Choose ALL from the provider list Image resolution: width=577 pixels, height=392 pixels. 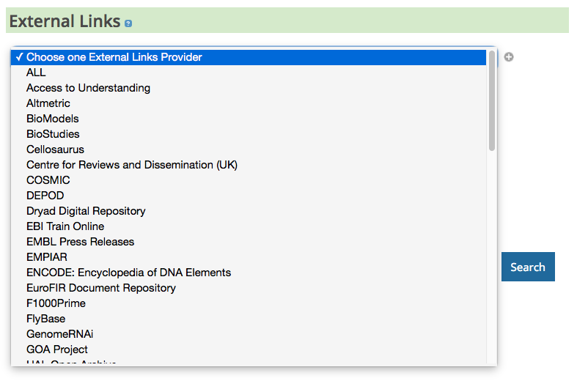[249, 73]
